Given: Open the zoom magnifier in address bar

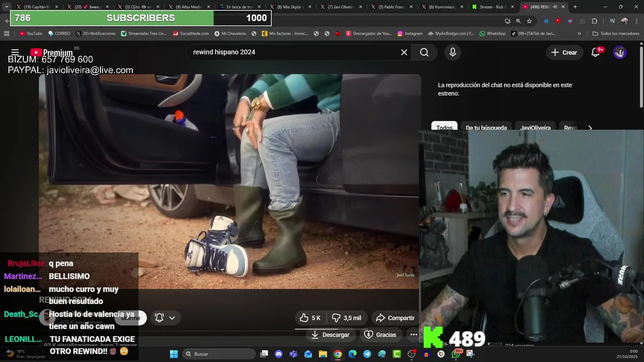Looking at the screenshot, I should (x=518, y=21).
